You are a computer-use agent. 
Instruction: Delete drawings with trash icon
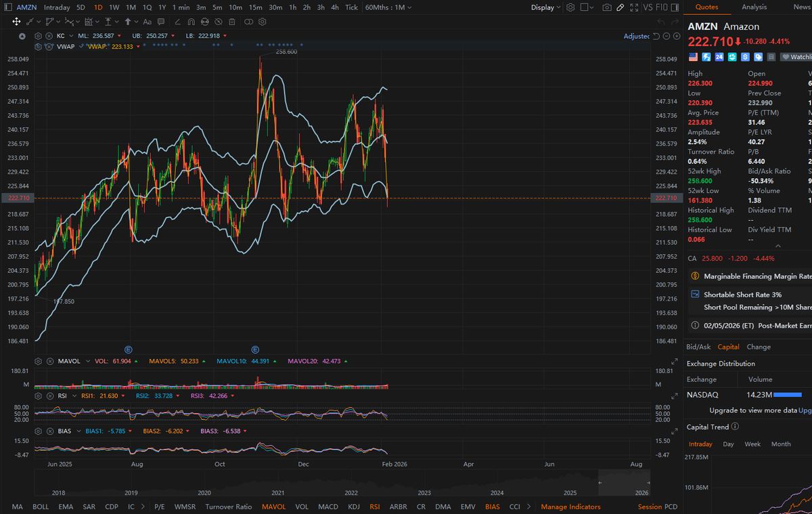[x=231, y=22]
